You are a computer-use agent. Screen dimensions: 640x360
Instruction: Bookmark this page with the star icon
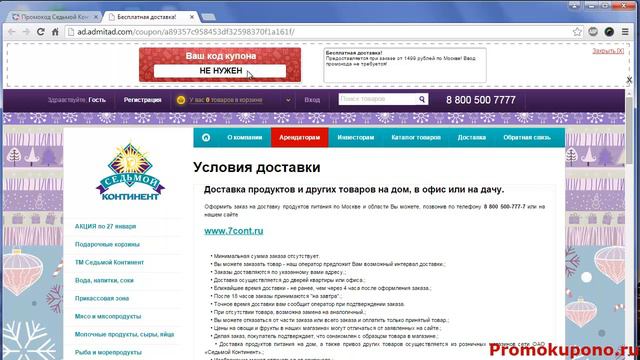tap(577, 32)
